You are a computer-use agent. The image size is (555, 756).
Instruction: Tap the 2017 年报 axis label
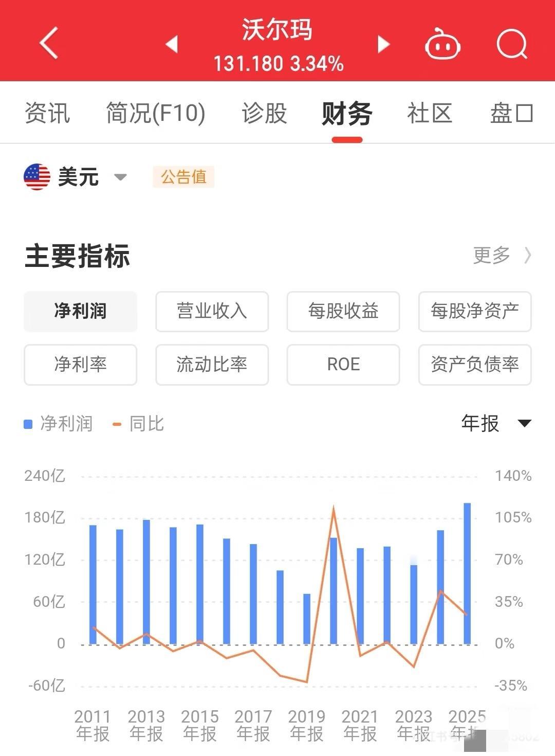253,725
